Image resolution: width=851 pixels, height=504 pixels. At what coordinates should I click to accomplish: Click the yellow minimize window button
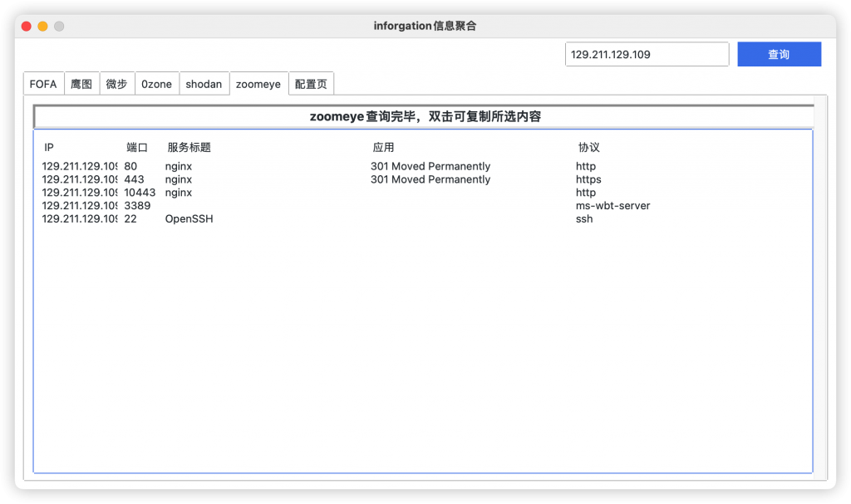[42, 26]
